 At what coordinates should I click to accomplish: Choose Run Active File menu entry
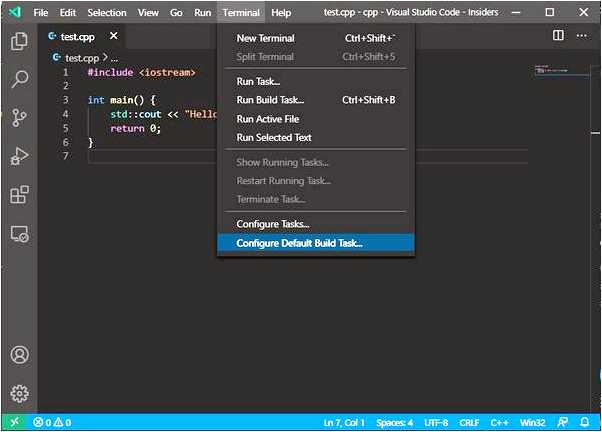coord(316,119)
